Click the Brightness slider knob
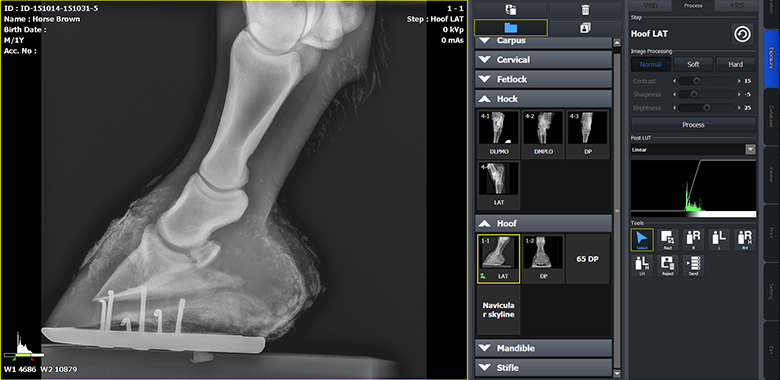The width and height of the screenshot is (780, 380). click(x=706, y=107)
